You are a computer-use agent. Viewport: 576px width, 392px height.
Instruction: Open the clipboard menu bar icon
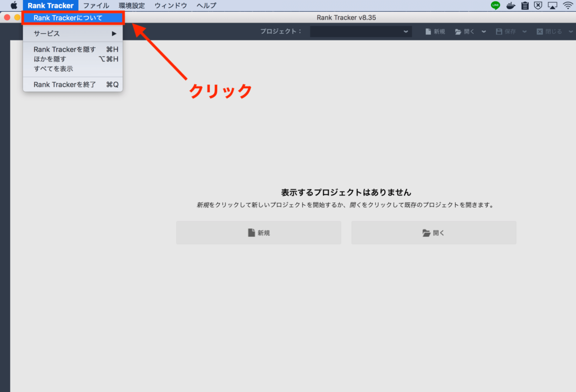[x=525, y=6]
